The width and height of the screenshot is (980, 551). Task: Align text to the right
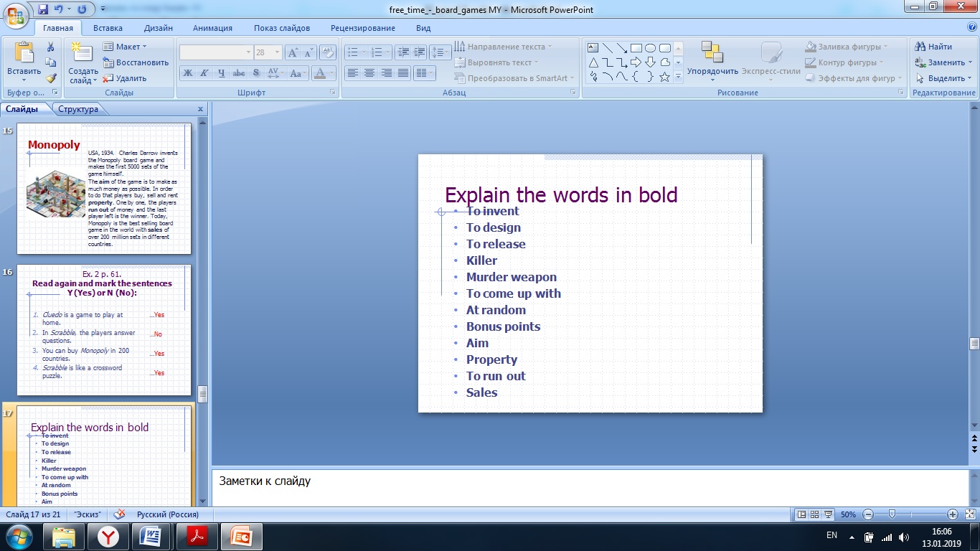coord(387,73)
